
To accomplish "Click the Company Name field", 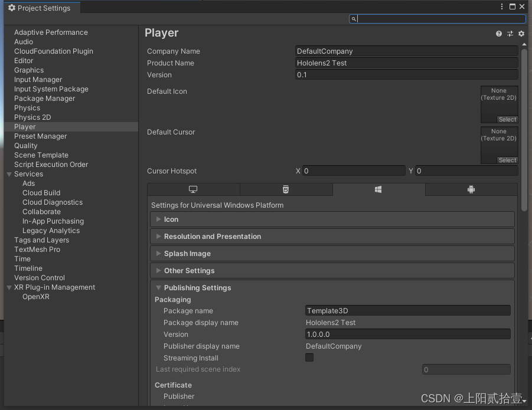I will pyautogui.click(x=406, y=51).
